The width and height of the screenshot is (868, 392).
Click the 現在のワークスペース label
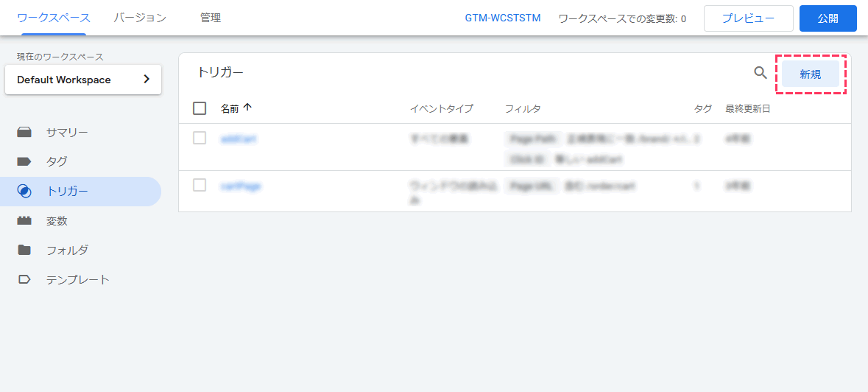click(60, 57)
